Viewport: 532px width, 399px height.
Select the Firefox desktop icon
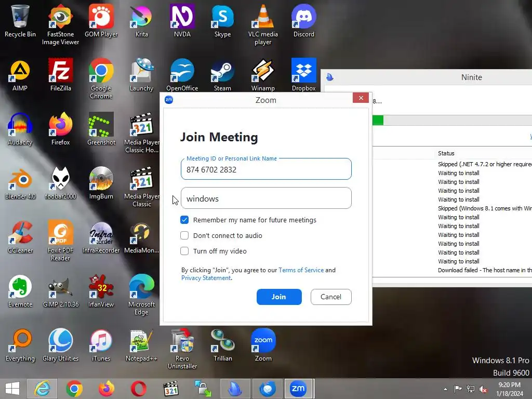coord(60,129)
